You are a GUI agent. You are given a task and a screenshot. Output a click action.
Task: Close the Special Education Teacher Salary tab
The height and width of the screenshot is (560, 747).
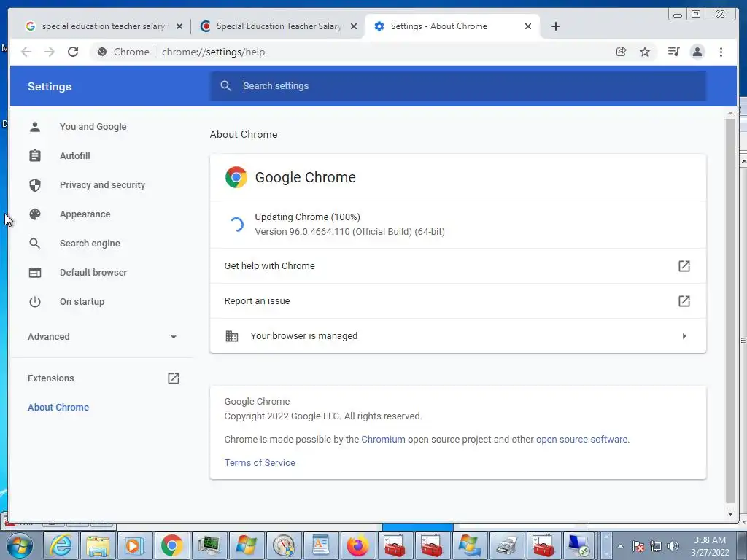354,26
